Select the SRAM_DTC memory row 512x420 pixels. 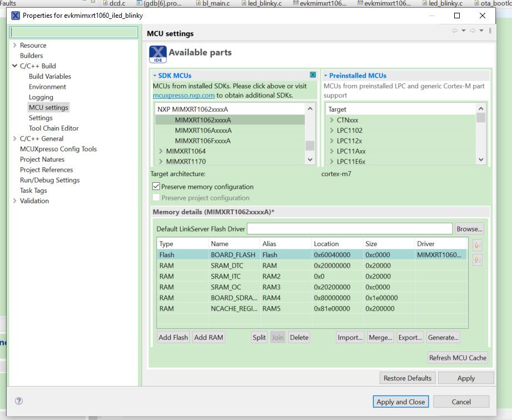click(312, 266)
